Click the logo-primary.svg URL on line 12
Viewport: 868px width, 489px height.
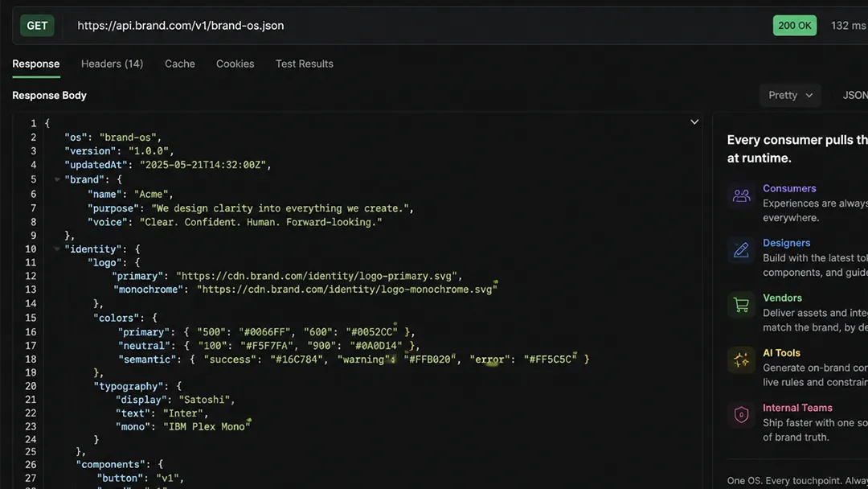pyautogui.click(x=317, y=276)
